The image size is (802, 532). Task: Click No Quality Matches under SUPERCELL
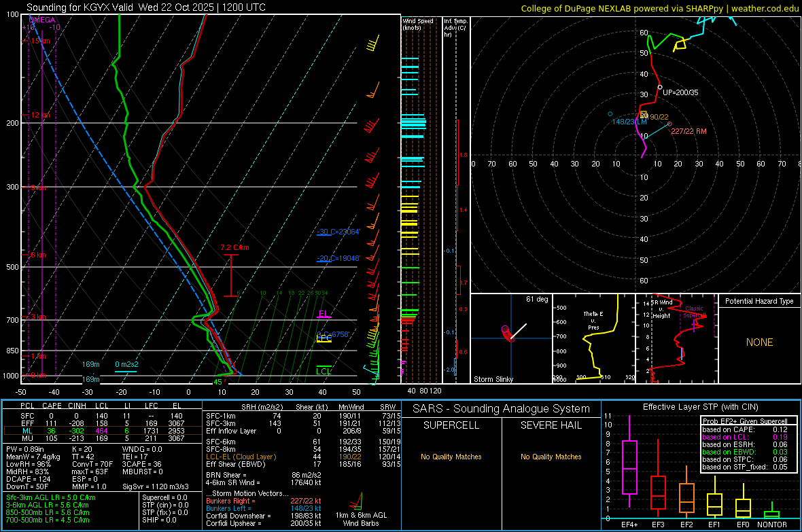coord(451,457)
